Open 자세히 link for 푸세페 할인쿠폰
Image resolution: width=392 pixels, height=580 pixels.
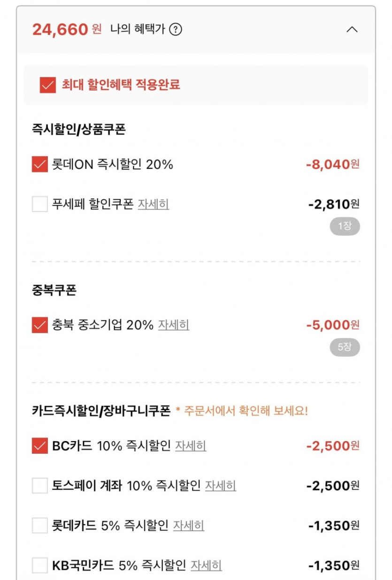(x=154, y=204)
